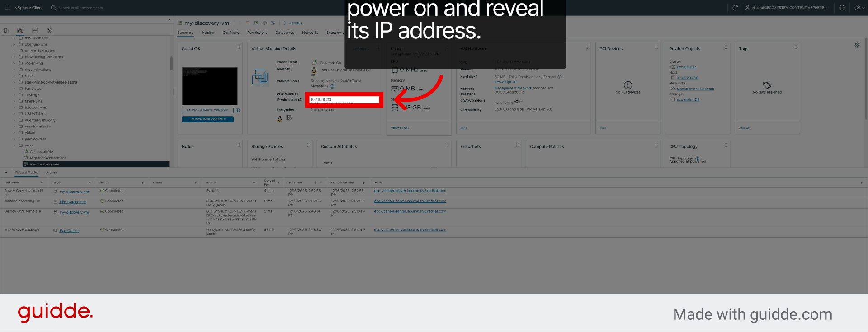Image resolution: width=868 pixels, height=332 pixels.
Task: Sort by Start Time arrow
Action: click(315, 183)
